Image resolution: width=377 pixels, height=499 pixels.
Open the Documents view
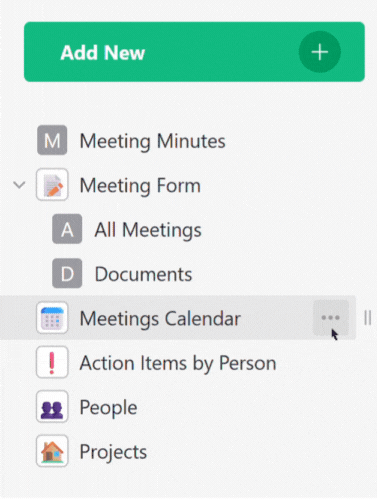143,274
